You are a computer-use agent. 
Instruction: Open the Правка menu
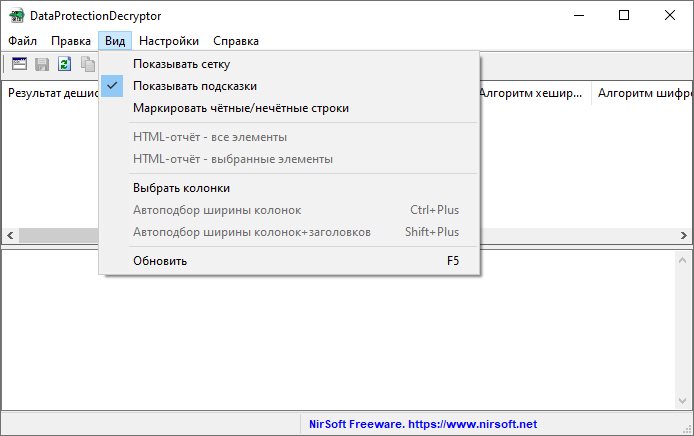click(71, 41)
